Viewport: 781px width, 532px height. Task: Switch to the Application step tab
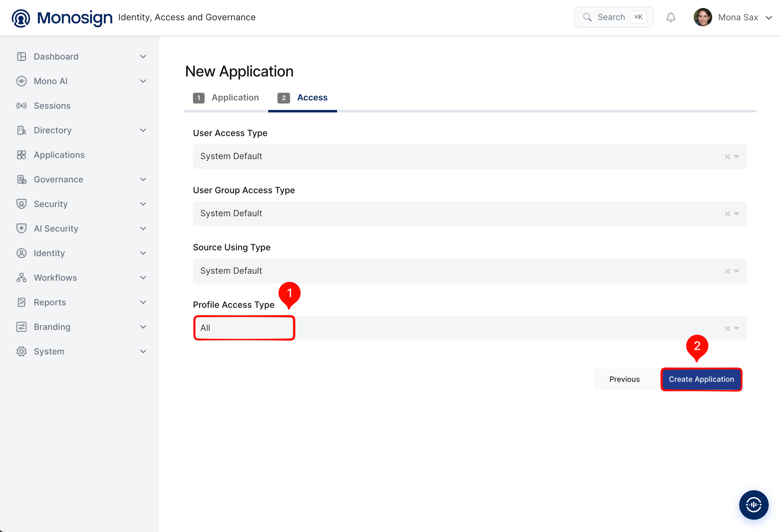pos(226,97)
